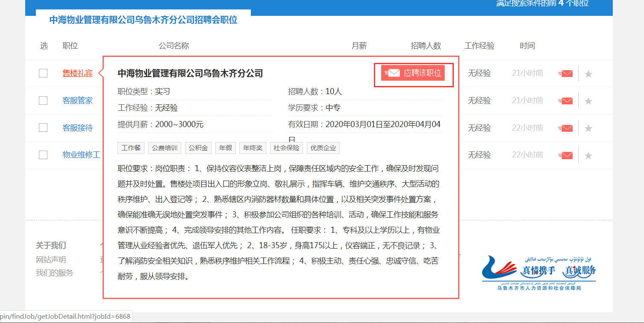The image size is (644, 323).
Task: Click the 社会保险 benefit tag
Action: click(x=287, y=148)
